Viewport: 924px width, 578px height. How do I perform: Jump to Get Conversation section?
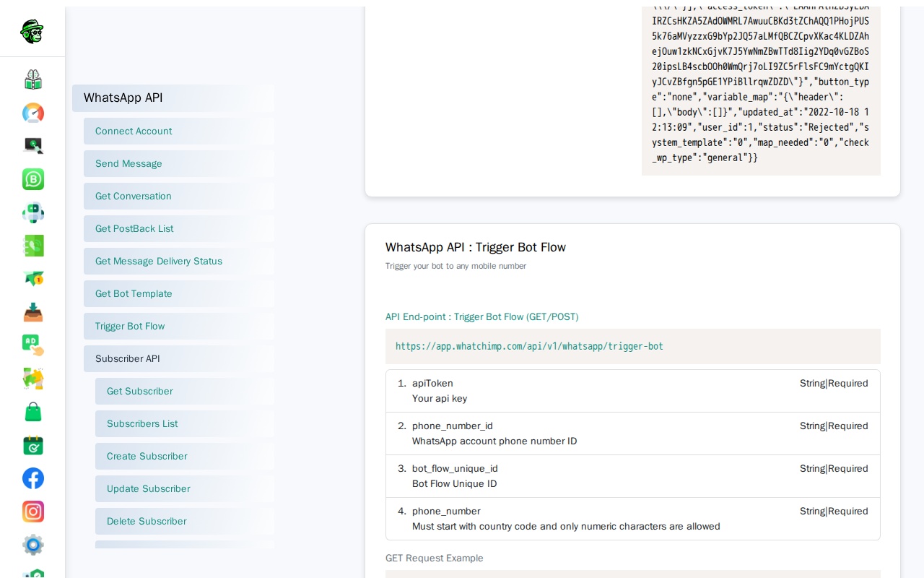(x=179, y=197)
